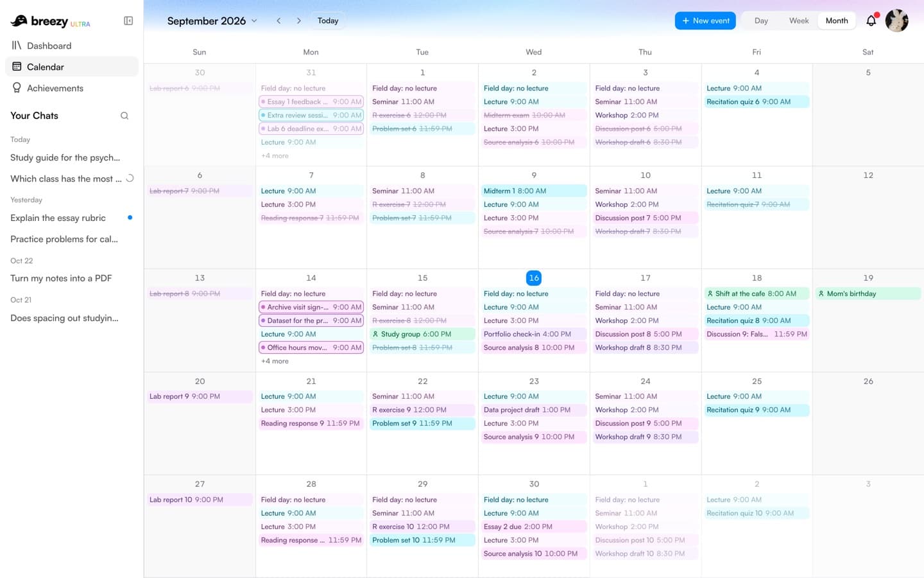Open 'Extra review sessi...' event
Screen dimensions: 924x578
311,115
